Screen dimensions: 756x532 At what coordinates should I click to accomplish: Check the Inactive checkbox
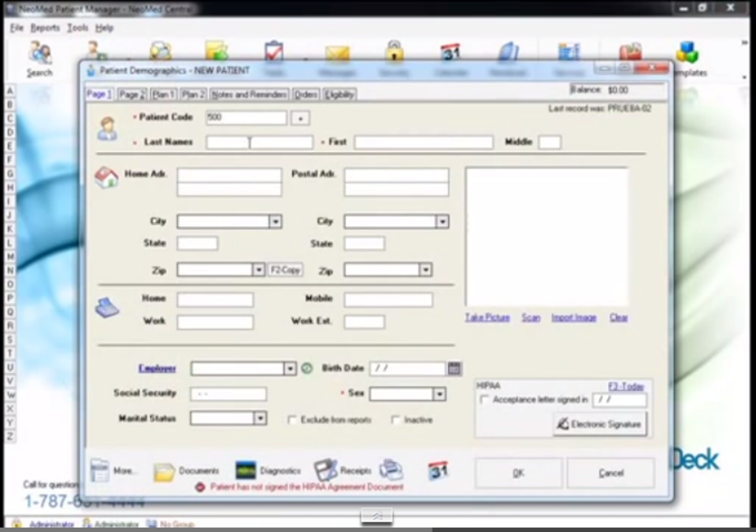point(395,419)
